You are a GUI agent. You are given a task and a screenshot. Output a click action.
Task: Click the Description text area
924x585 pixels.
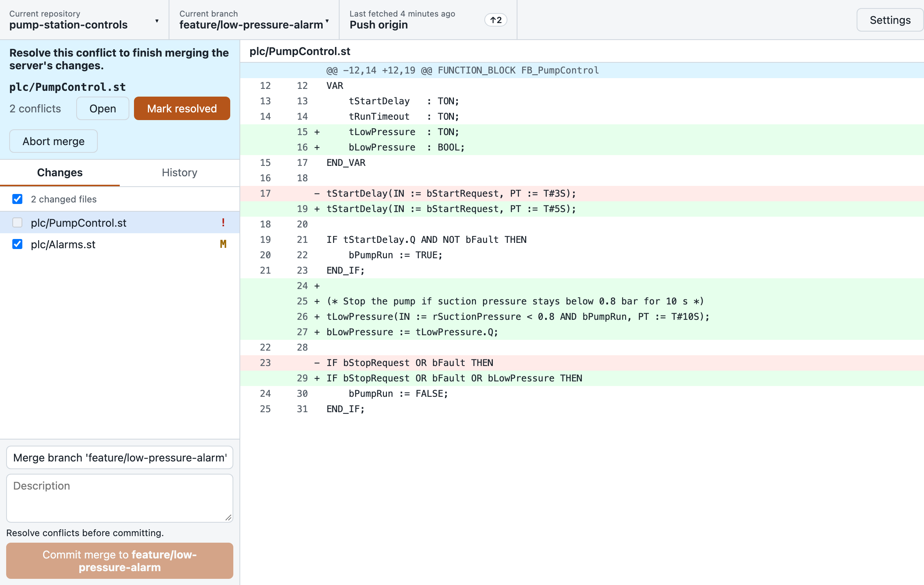coord(120,498)
